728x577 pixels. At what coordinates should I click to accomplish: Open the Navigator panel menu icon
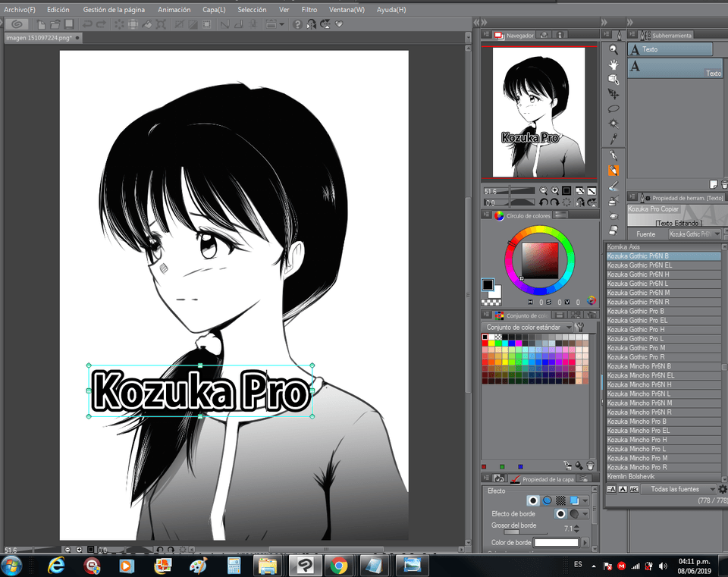tap(486, 34)
